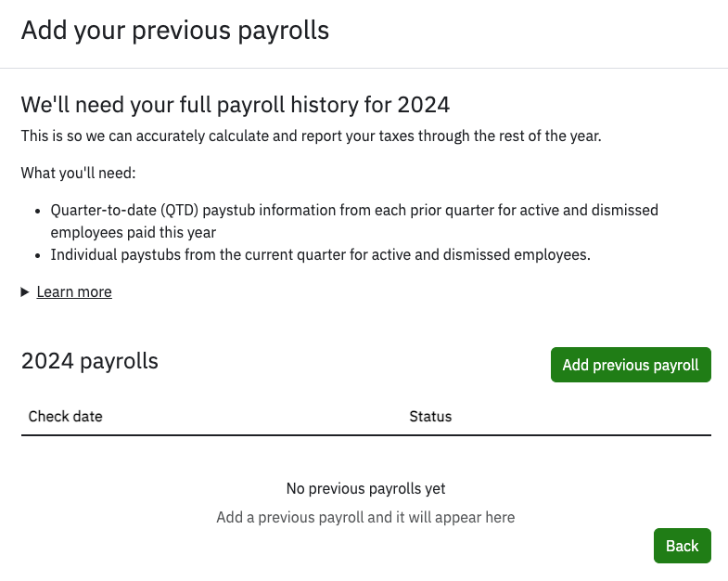Click "employees paid this year" text line
728x581 pixels.
click(x=134, y=232)
